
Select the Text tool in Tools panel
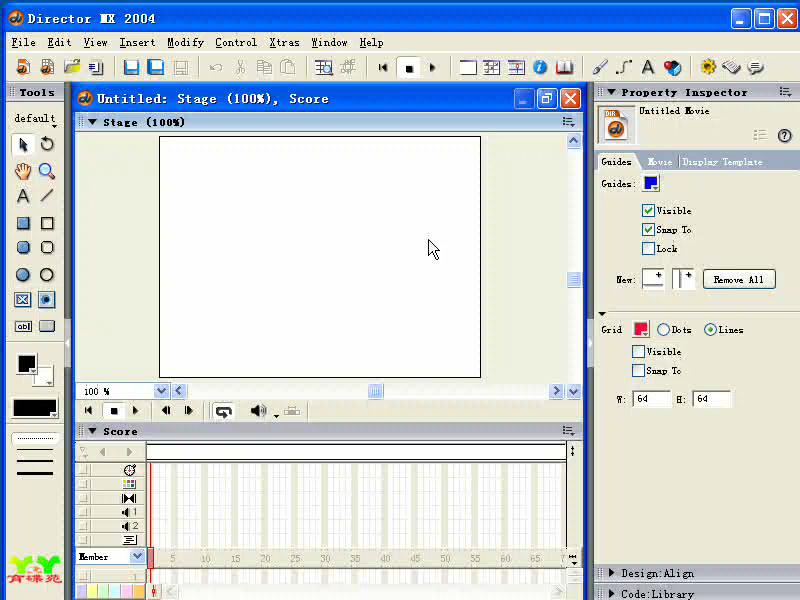point(23,196)
